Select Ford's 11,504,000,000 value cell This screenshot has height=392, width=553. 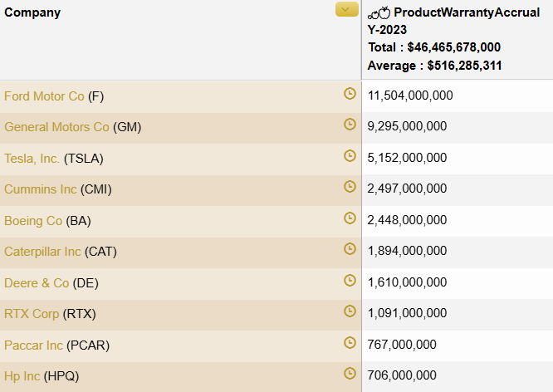tap(410, 96)
